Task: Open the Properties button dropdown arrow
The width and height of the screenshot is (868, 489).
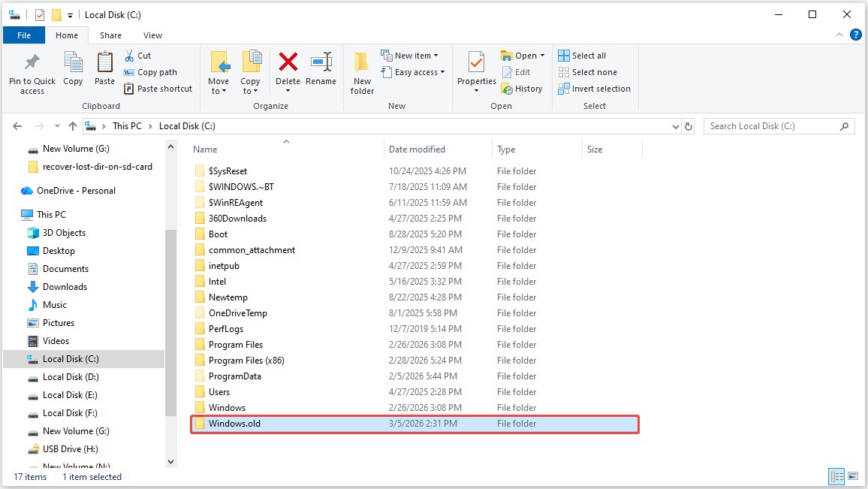Action: point(476,91)
